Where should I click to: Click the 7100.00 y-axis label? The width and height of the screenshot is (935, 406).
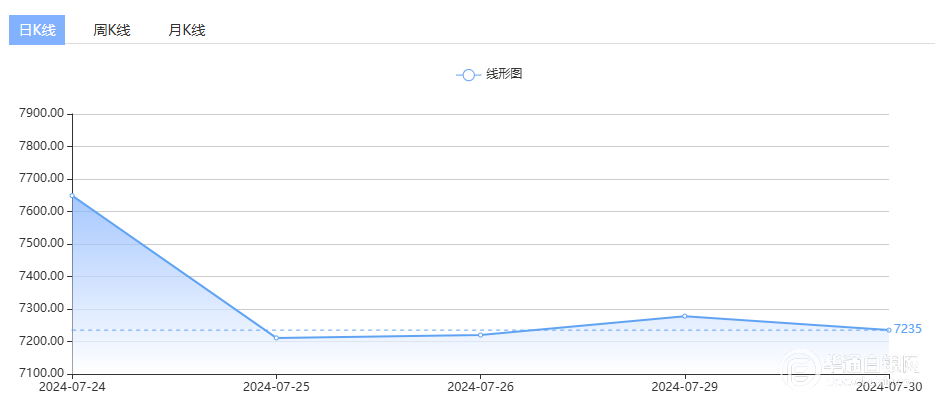41,374
